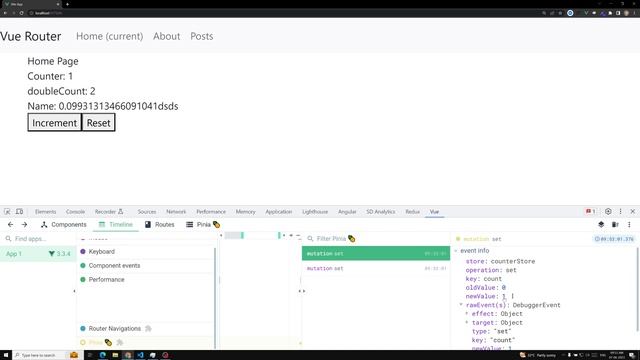Viewport: 640px width, 360px height.
Task: Open VS Code from taskbar
Action: pos(140,355)
